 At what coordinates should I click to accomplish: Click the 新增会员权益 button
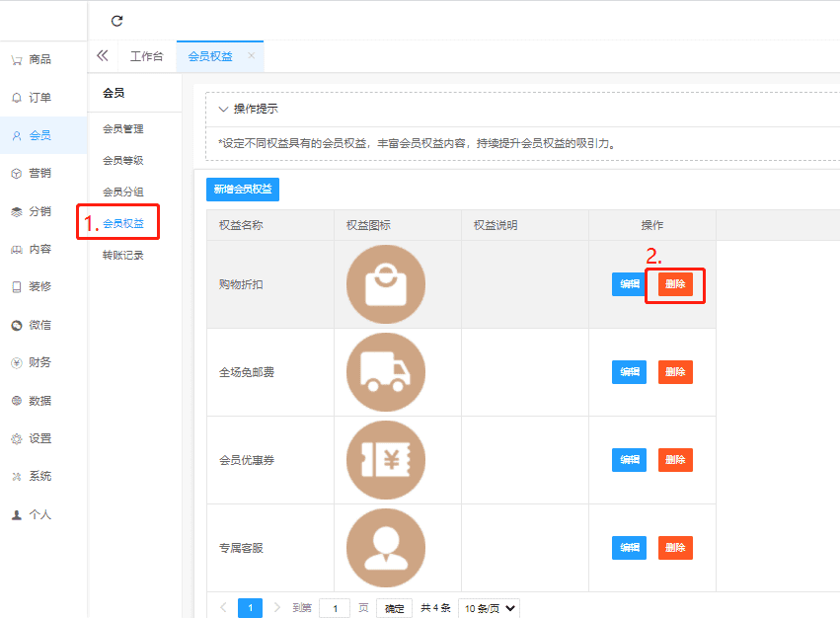pyautogui.click(x=243, y=189)
